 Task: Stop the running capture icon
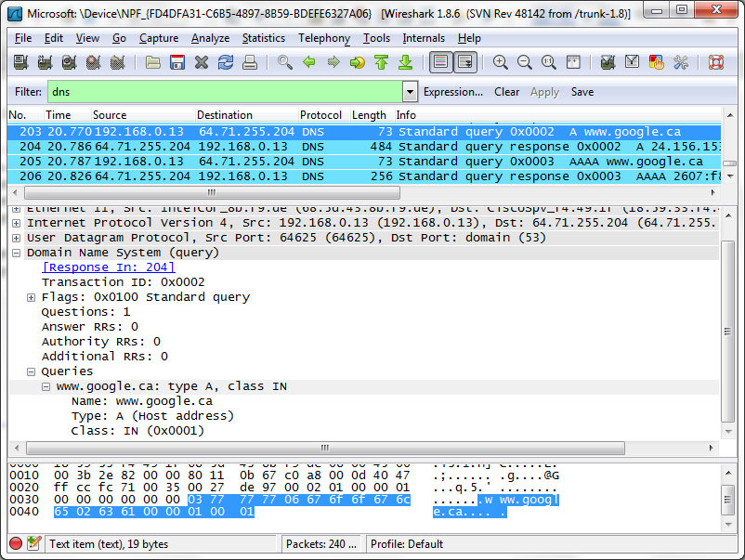click(x=94, y=62)
